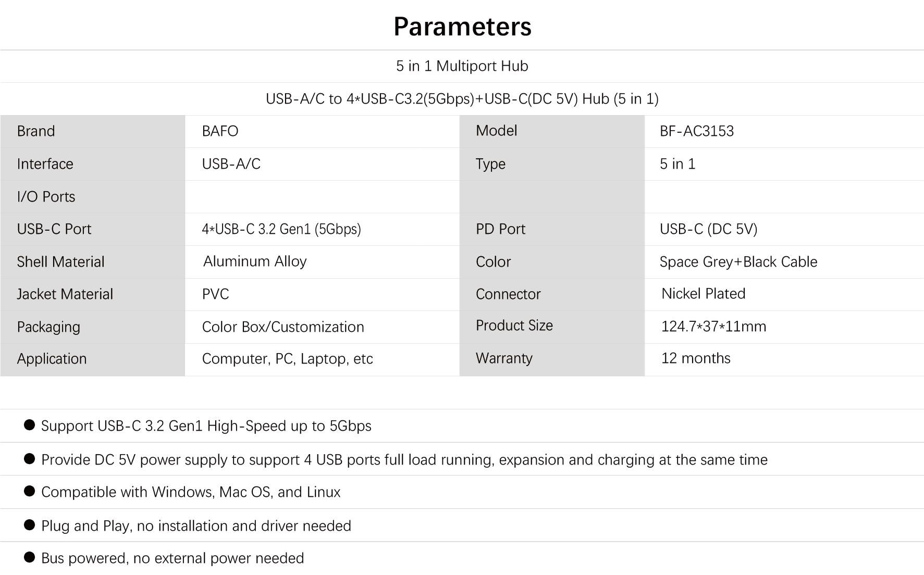The image size is (924, 575).
Task: Click the bullet before Compatible with Windows
Action: (30, 491)
